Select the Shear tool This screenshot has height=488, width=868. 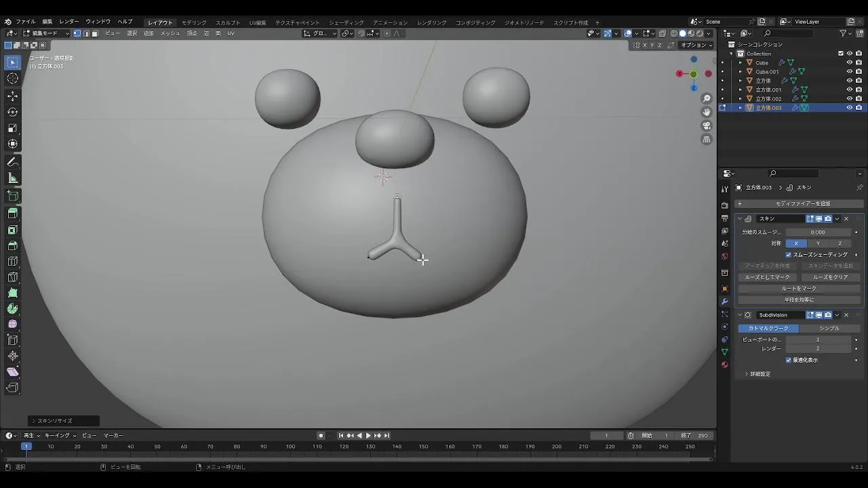[12, 372]
